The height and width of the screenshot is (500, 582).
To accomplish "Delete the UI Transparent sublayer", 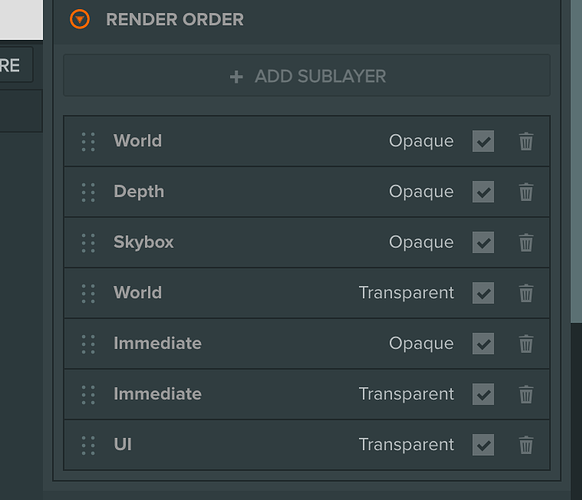I will pyautogui.click(x=526, y=445).
